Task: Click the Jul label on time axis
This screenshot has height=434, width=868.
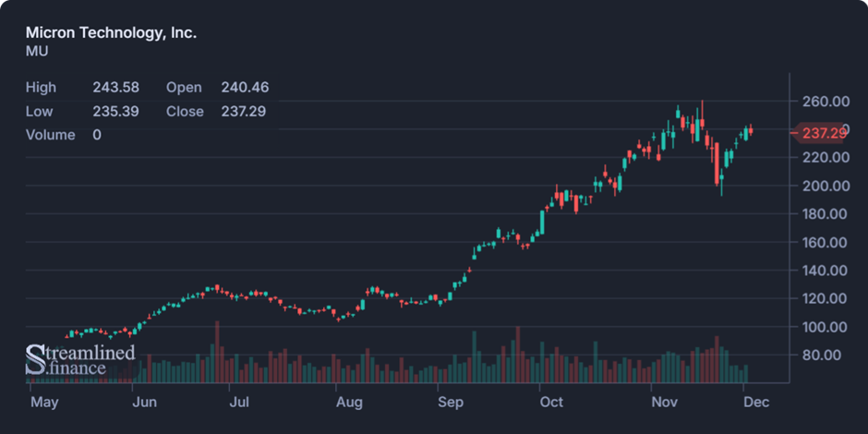Action: click(x=238, y=403)
